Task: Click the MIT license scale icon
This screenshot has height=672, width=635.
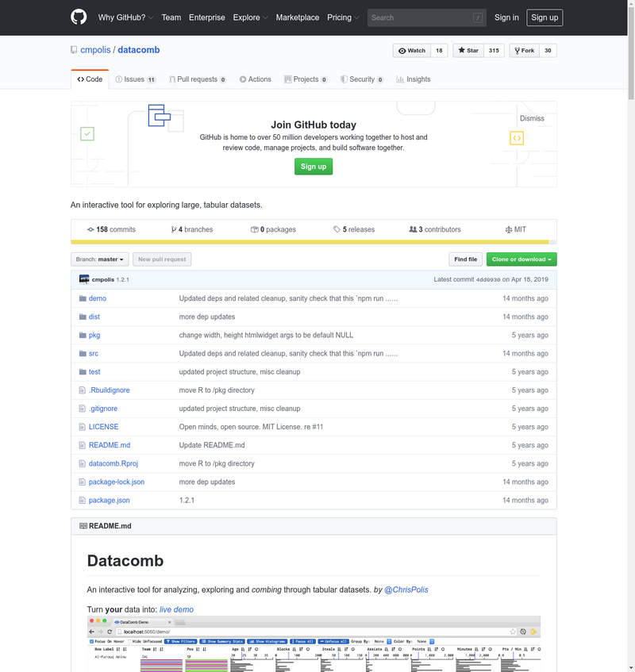Action: (x=509, y=230)
